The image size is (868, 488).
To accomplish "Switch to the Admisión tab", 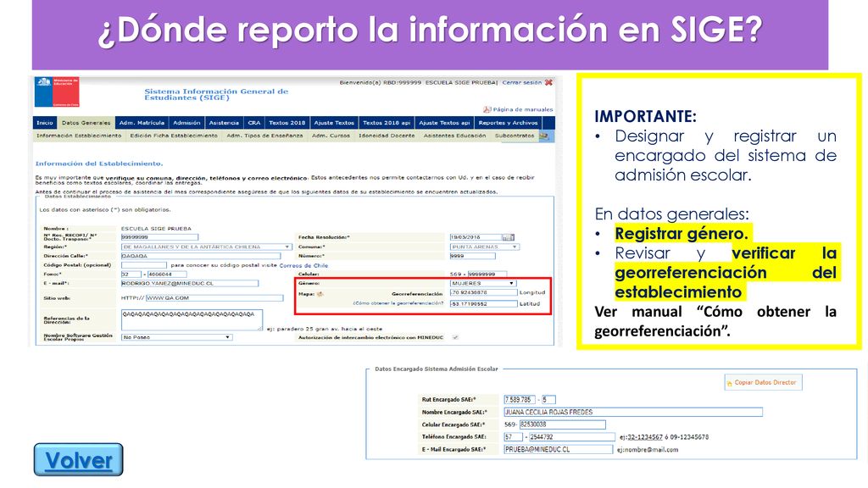I will point(186,123).
